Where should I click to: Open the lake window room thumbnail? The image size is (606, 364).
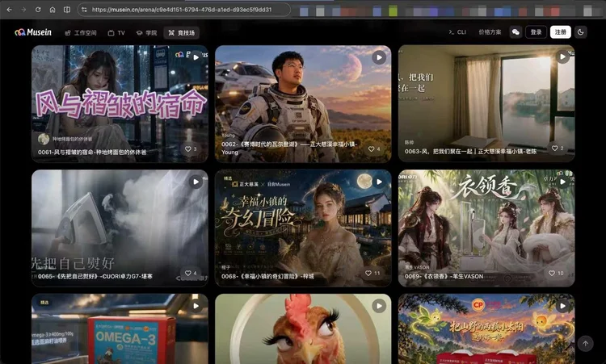(486, 103)
